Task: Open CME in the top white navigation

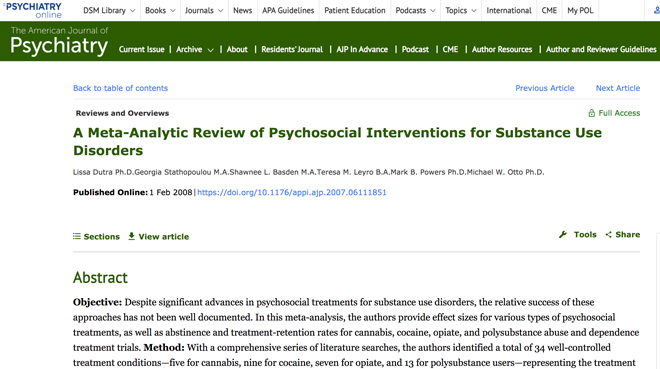Action: tap(549, 11)
